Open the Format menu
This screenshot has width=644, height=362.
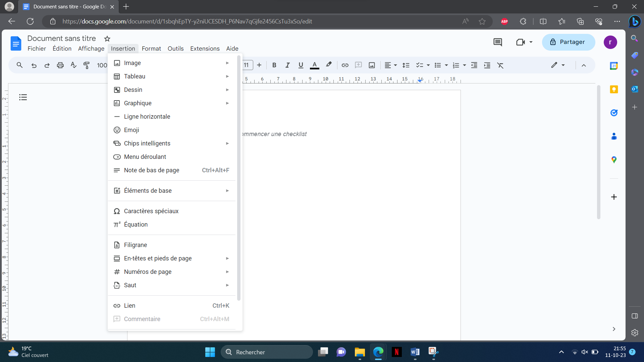(151, 49)
